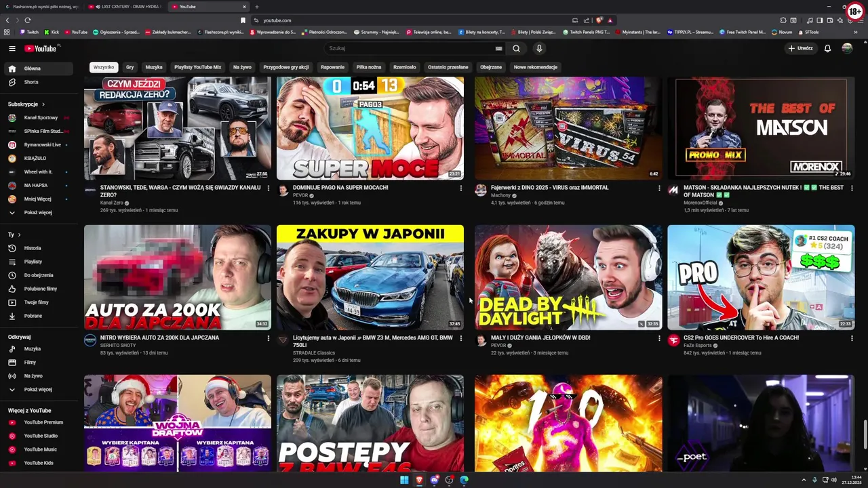Image resolution: width=868 pixels, height=488 pixels.
Task: Open Kanał Sportowy subscription channel
Action: tap(38, 118)
